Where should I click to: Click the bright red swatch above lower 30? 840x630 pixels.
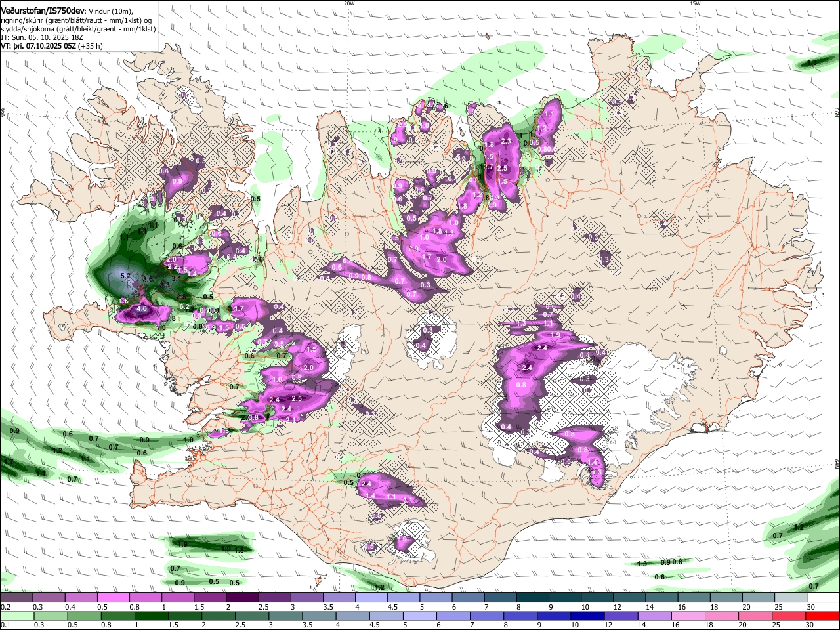(822, 615)
